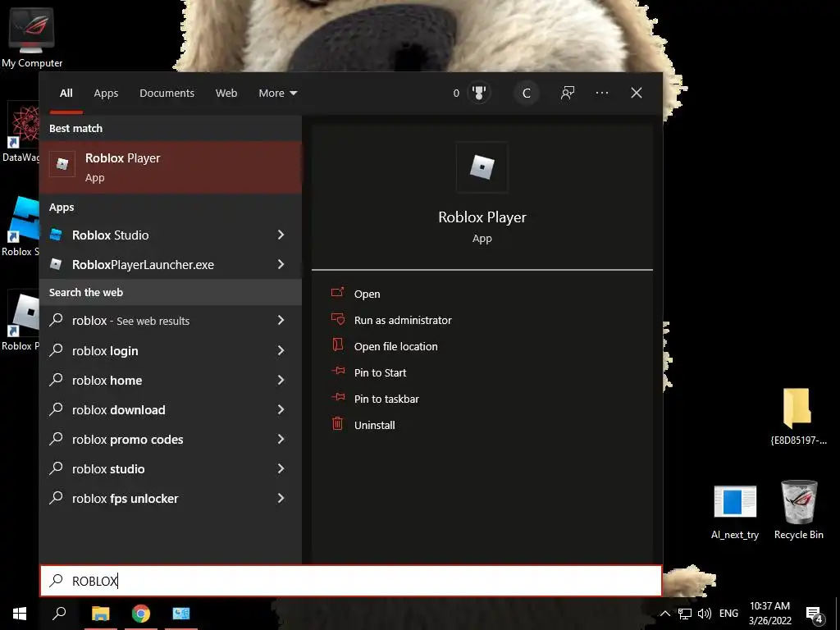Open the More filters dropdown

(x=277, y=94)
